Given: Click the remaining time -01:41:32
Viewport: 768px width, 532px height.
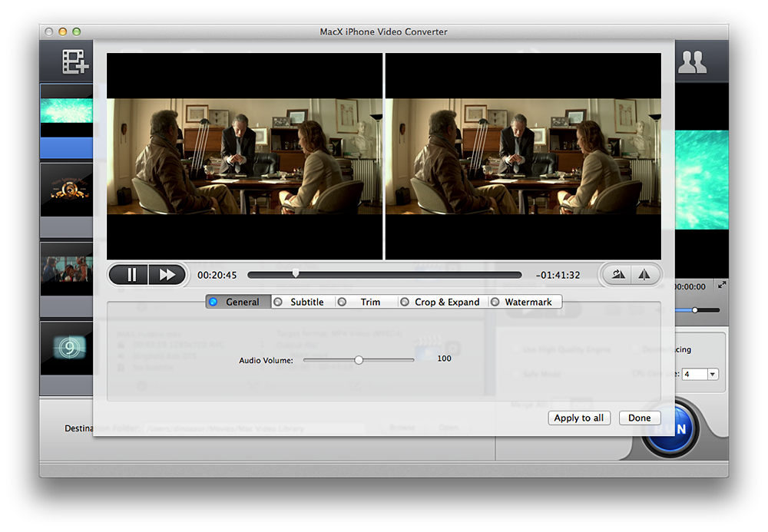Looking at the screenshot, I should coord(558,276).
